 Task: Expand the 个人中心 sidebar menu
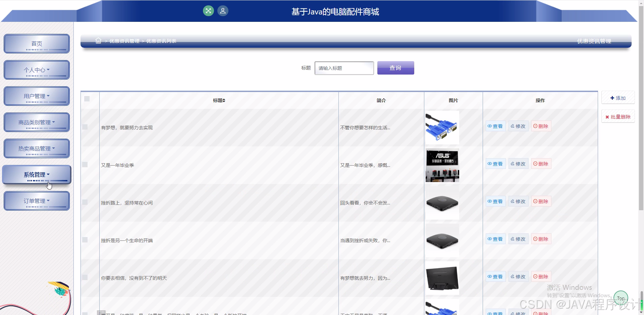pyautogui.click(x=37, y=70)
